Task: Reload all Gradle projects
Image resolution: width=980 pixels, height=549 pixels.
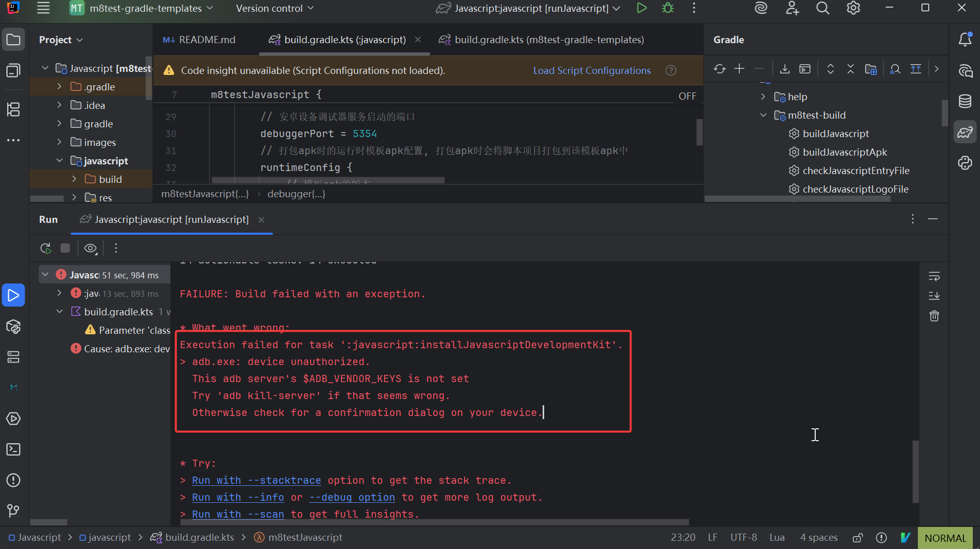Action: pos(719,69)
